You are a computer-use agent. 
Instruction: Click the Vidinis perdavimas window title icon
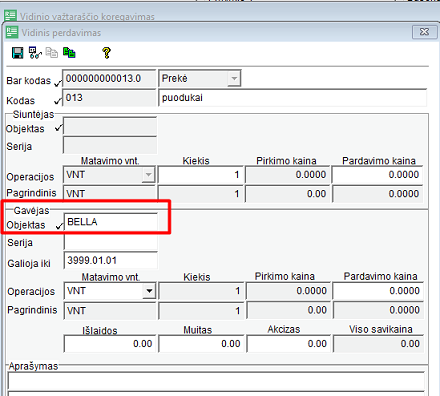click(x=12, y=32)
